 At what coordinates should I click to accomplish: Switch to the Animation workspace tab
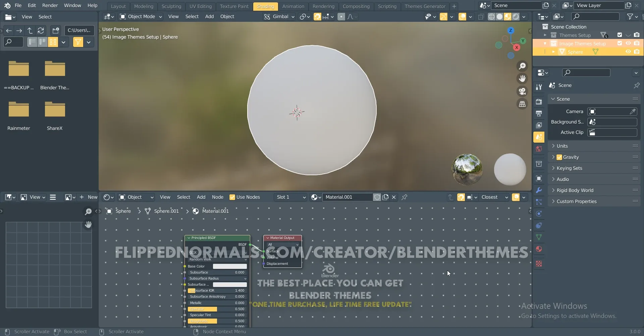tap(293, 6)
